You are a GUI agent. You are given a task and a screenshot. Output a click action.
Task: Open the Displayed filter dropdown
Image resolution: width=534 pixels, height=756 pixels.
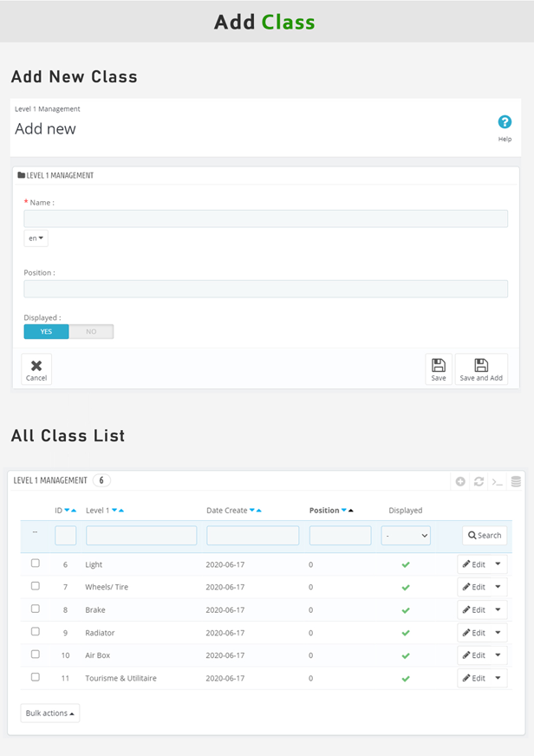pos(406,536)
